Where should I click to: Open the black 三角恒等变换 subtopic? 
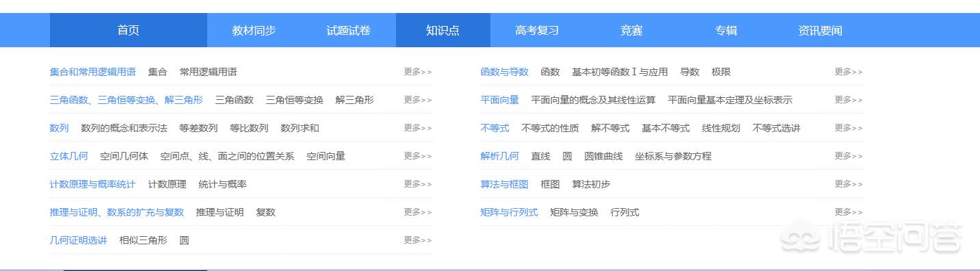pos(295,99)
